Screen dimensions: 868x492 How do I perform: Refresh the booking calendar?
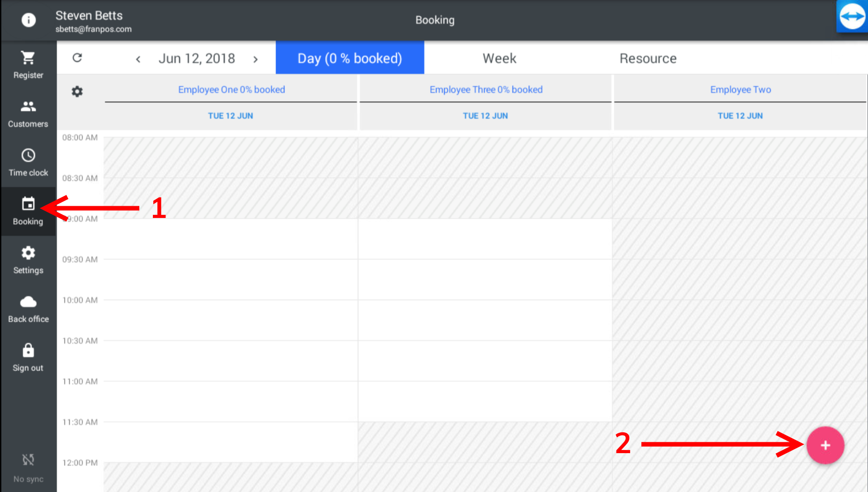pyautogui.click(x=77, y=58)
